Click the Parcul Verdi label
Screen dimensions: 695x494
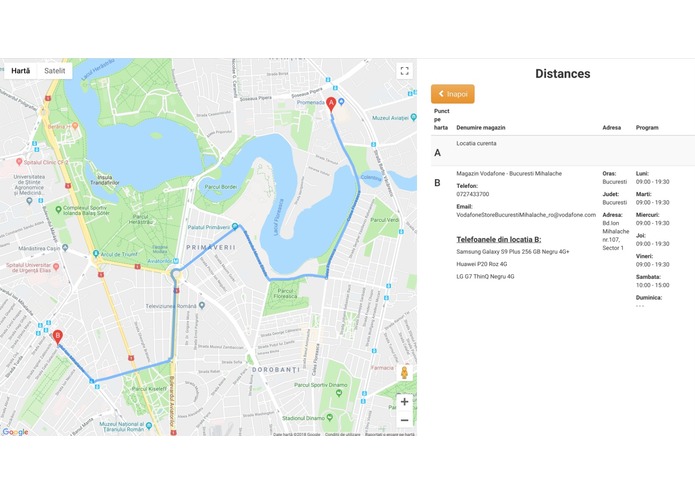tap(385, 220)
